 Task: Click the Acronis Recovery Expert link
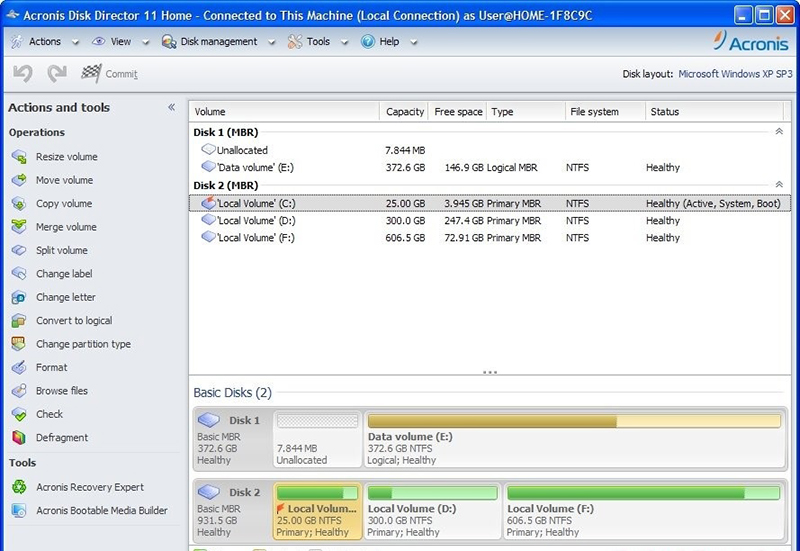point(90,487)
